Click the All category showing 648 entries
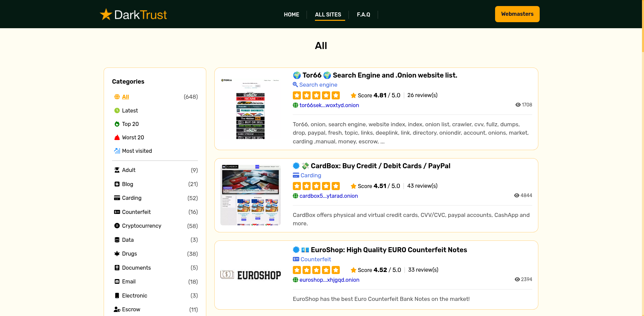 125,97
